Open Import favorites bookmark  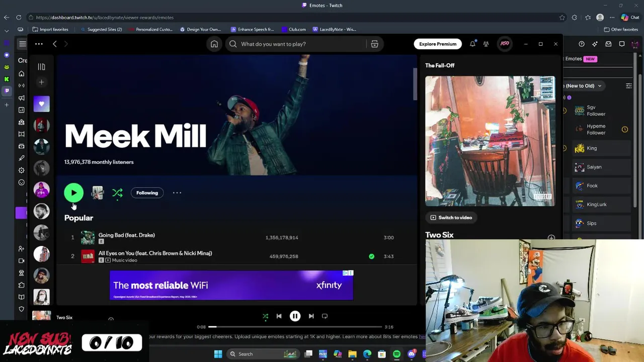point(50,29)
